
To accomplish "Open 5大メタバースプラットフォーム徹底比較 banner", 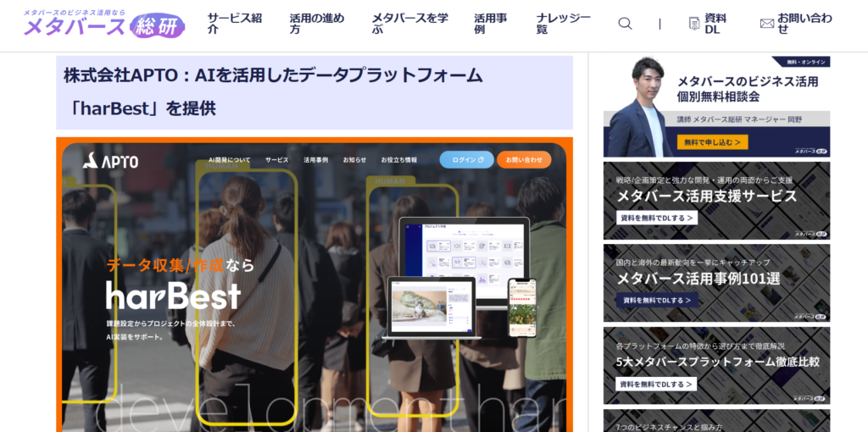I will pyautogui.click(x=717, y=366).
